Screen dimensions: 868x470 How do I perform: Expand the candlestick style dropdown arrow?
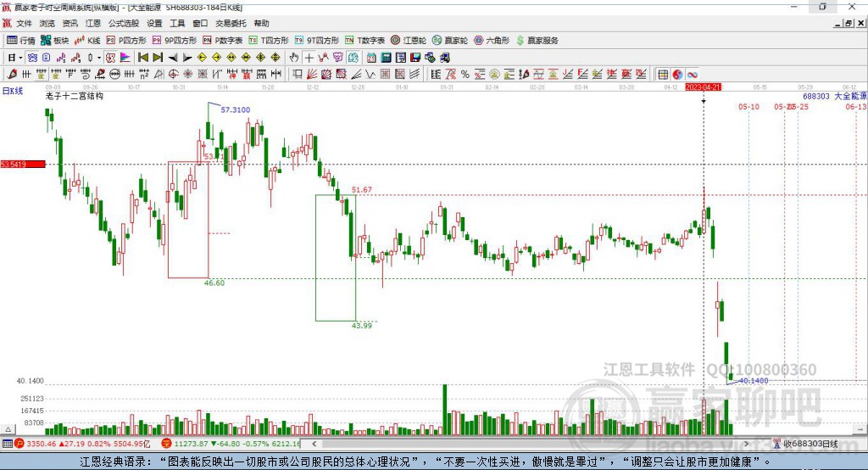pyautogui.click(x=99, y=58)
